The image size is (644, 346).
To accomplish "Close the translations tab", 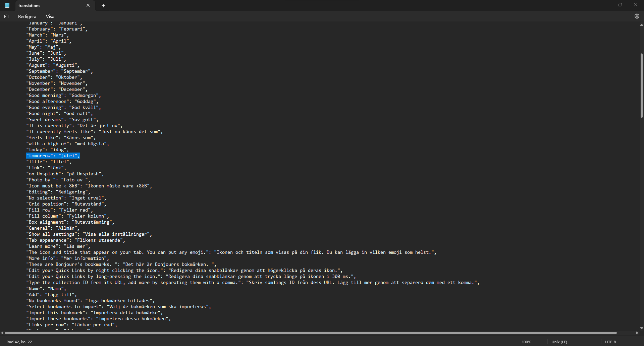I will (88, 5).
